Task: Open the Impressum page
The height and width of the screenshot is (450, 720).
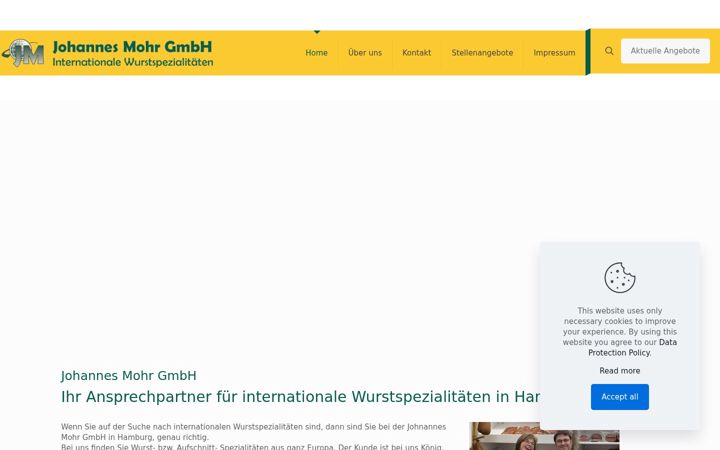Action: coord(554,53)
